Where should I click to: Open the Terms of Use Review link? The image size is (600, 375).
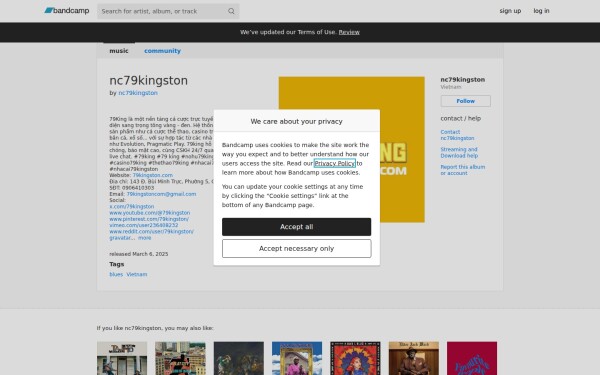pyautogui.click(x=349, y=32)
